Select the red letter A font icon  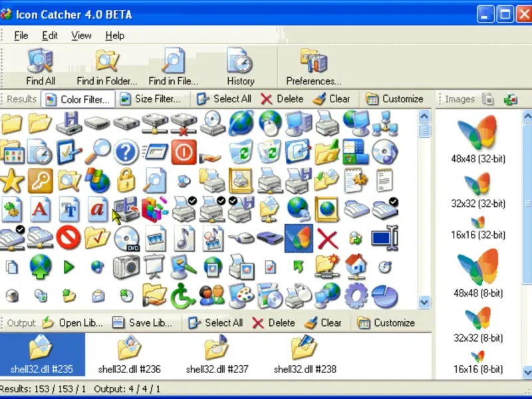click(40, 209)
